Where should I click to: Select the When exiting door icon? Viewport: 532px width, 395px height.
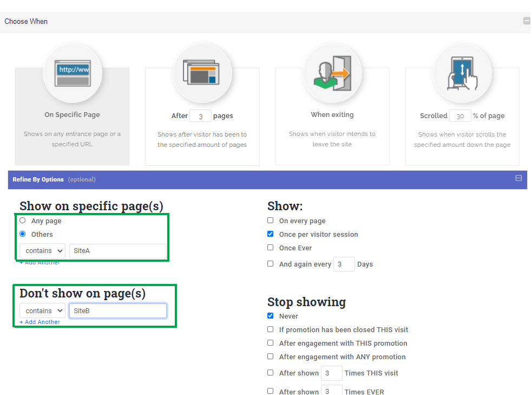click(x=332, y=73)
